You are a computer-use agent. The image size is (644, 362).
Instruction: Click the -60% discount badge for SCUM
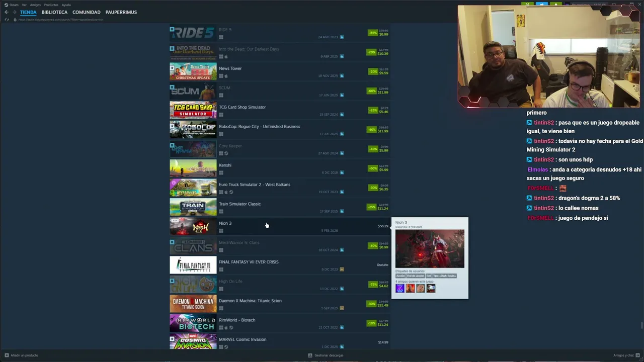coord(372,91)
